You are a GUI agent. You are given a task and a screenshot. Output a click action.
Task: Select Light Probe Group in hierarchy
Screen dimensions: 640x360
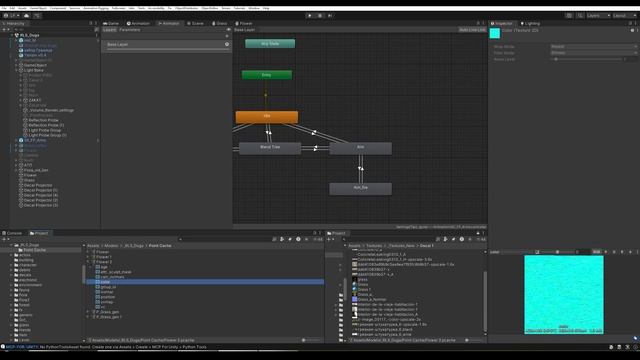click(x=44, y=130)
